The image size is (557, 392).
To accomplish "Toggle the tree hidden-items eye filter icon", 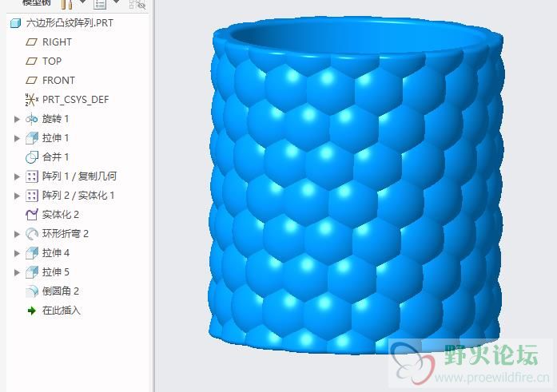I will (137, 4).
